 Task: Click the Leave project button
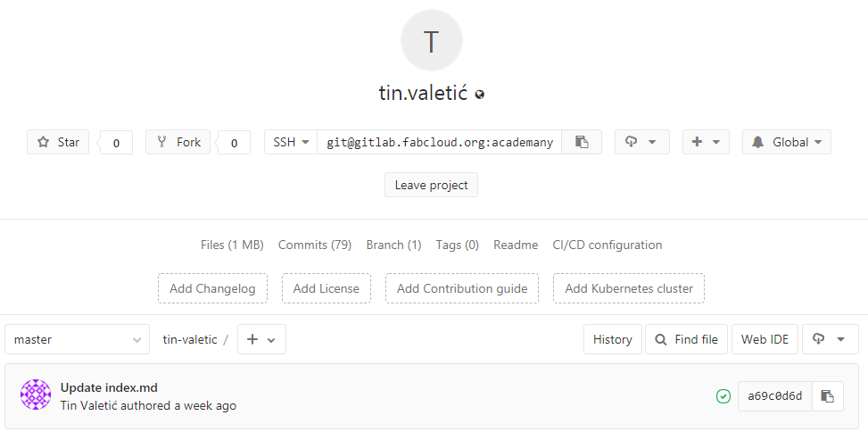coord(432,185)
